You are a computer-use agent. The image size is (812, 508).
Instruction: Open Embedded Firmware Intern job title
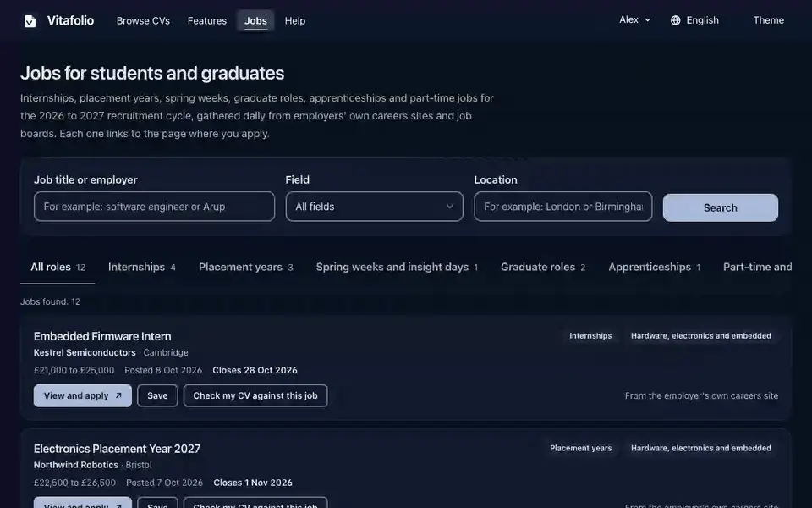point(102,336)
